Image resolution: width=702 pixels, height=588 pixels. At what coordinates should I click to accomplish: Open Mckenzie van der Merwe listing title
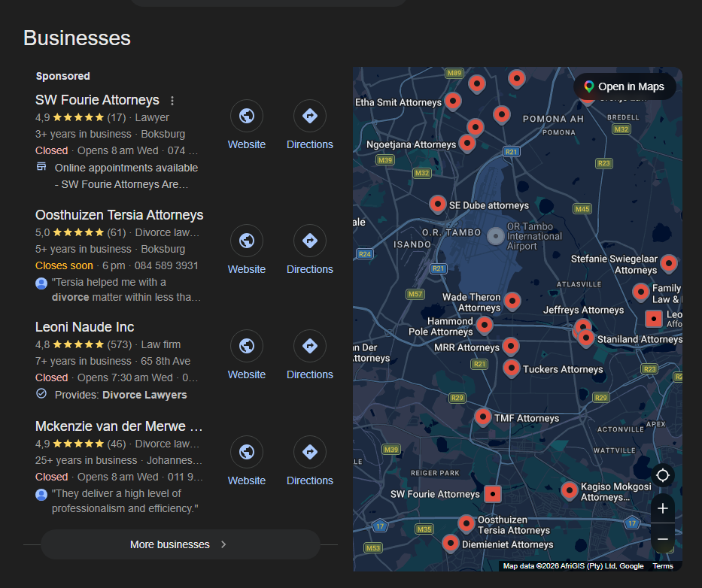click(119, 426)
